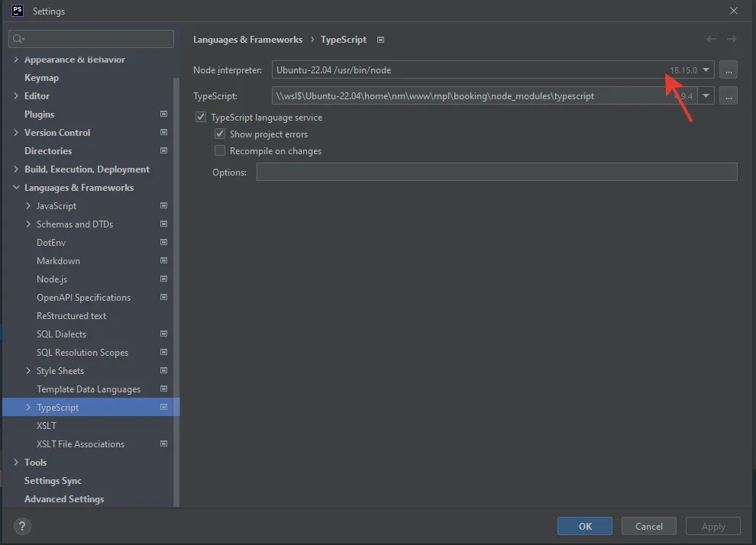Select Settings Sync in the tree
This screenshot has height=545, width=756.
(x=53, y=480)
